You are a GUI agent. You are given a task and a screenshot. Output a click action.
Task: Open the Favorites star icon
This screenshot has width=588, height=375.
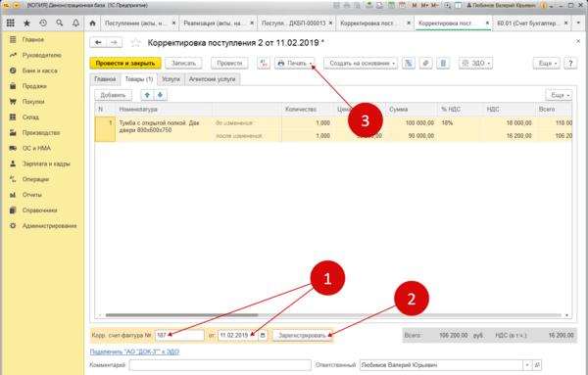click(26, 23)
